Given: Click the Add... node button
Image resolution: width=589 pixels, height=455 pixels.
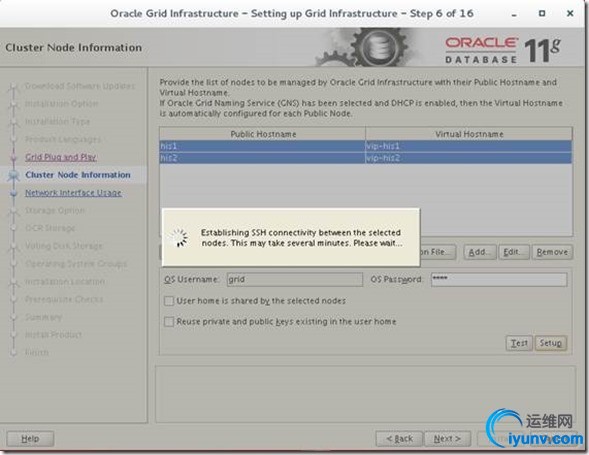Looking at the screenshot, I should (480, 252).
